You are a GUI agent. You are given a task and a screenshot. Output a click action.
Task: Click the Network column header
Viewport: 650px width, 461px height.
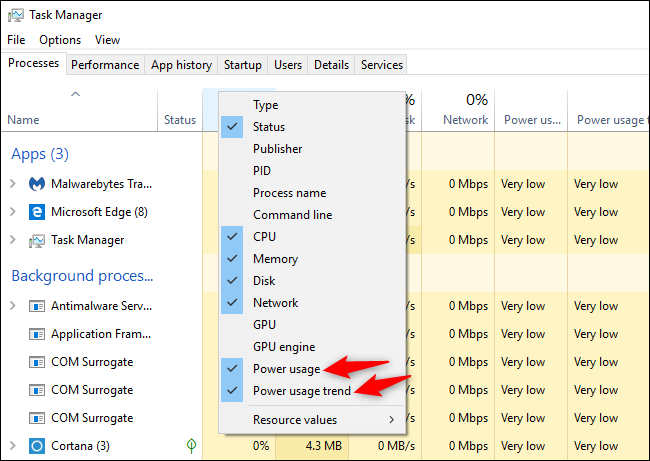click(x=465, y=120)
